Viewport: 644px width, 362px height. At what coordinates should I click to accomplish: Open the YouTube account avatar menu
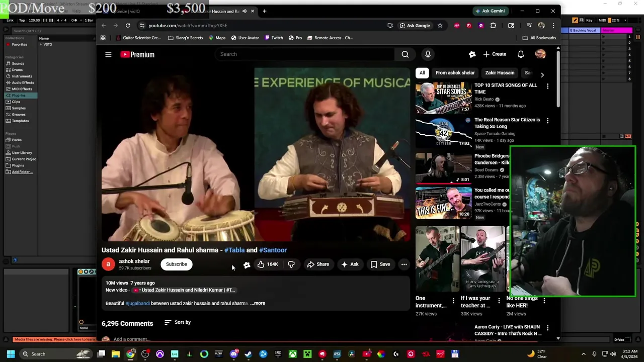(x=540, y=54)
